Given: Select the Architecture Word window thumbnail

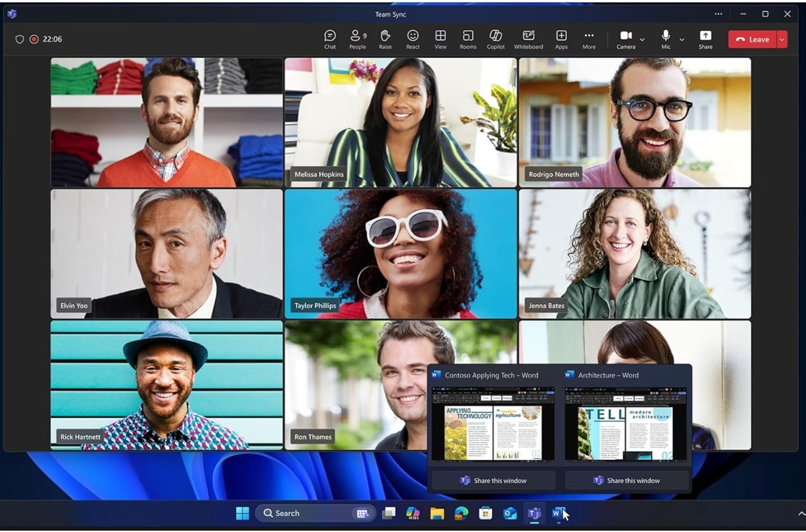Looking at the screenshot, I should (x=625, y=425).
